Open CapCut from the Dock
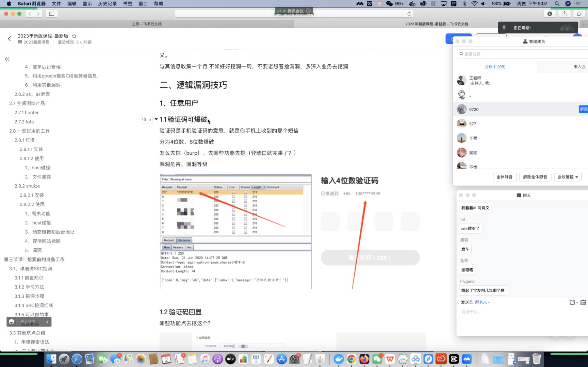588x367 pixels. pyautogui.click(x=454, y=359)
